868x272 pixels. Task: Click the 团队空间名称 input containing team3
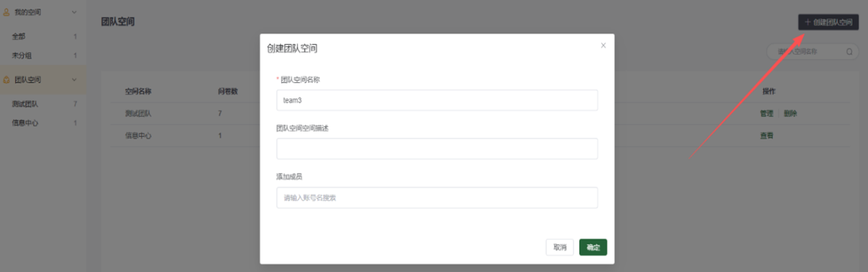(437, 100)
